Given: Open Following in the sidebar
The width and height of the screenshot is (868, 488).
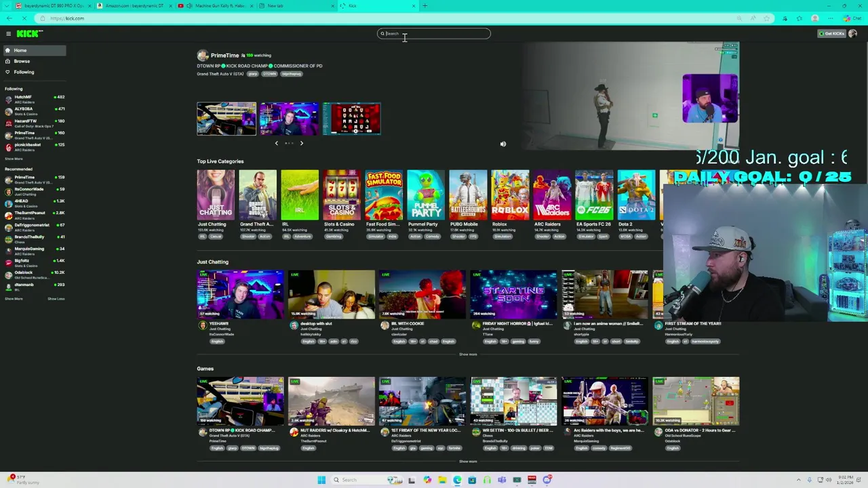Looking at the screenshot, I should coord(34,72).
